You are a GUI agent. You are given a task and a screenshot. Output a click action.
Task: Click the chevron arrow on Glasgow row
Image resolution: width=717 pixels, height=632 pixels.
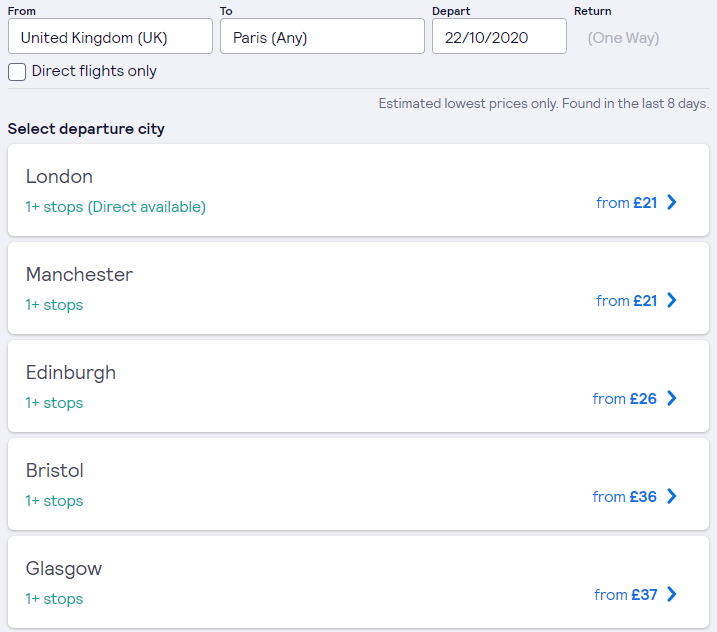pyautogui.click(x=672, y=594)
